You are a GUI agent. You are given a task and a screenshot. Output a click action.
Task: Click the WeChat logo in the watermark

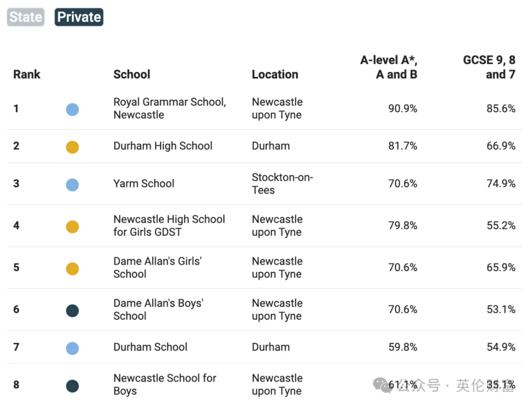(382, 385)
